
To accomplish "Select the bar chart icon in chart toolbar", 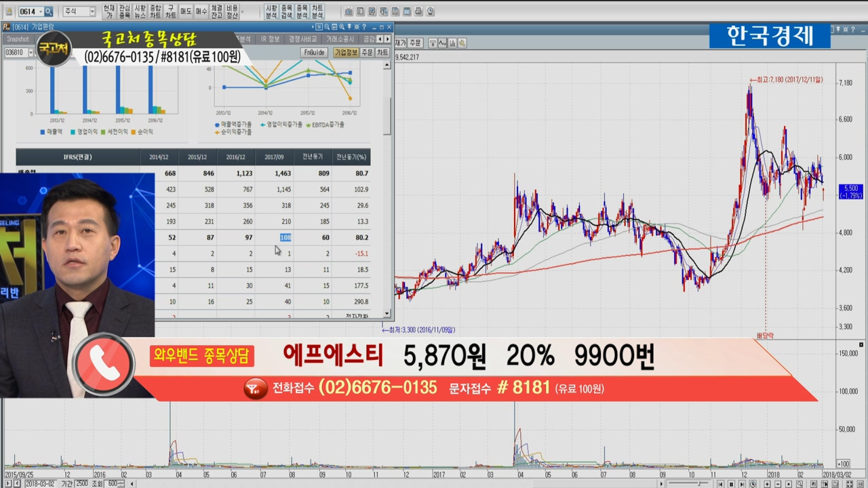I will tap(452, 43).
